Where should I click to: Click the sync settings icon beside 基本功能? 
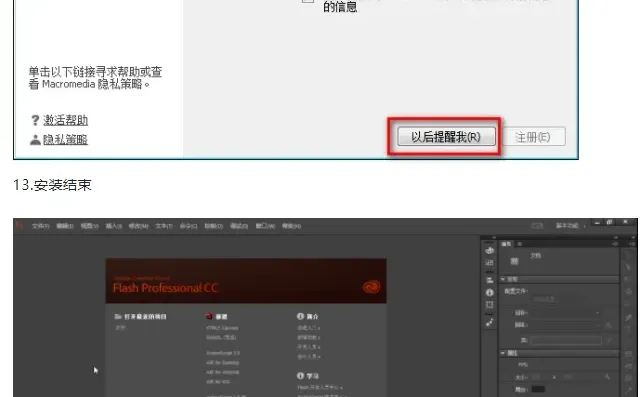tap(537, 226)
